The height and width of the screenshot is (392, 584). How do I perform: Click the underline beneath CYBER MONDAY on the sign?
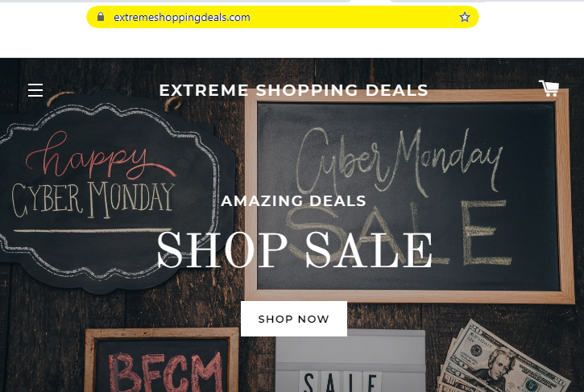[93, 230]
